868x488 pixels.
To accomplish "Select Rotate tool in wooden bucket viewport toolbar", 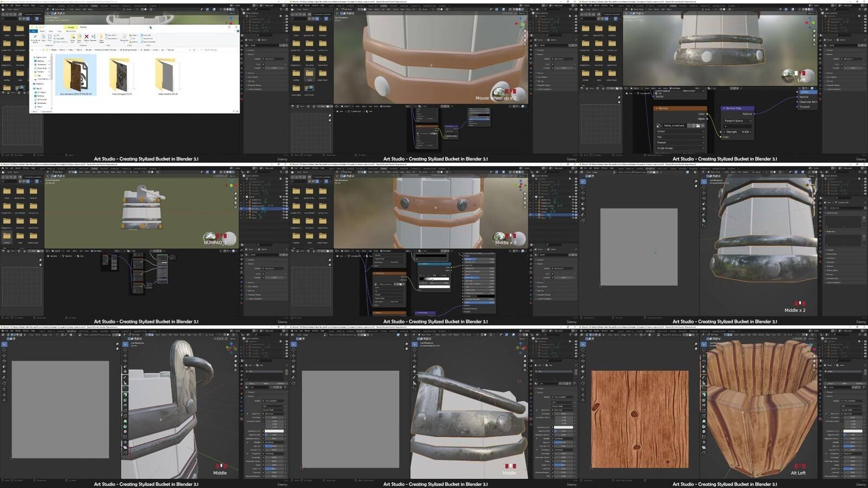I will pyautogui.click(x=704, y=360).
